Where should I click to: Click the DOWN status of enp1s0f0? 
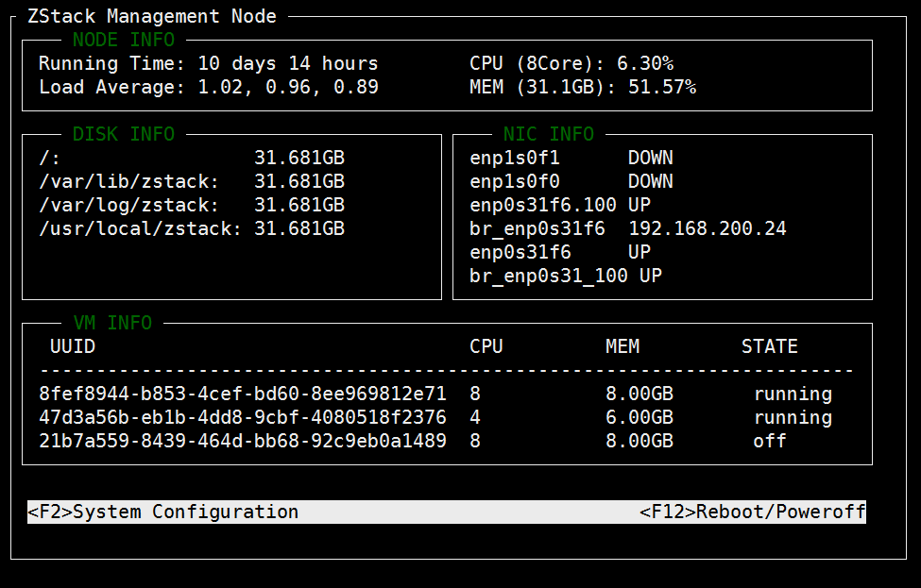pos(650,181)
